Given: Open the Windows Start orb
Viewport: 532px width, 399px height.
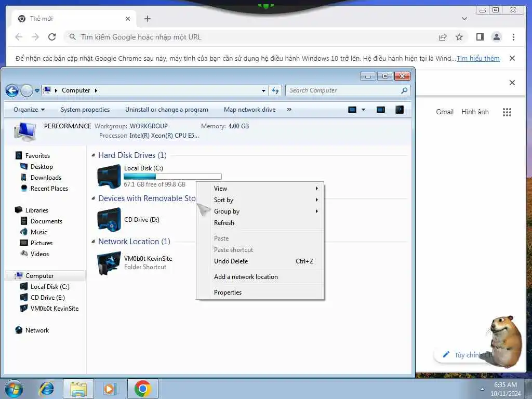Looking at the screenshot, I should coord(14,389).
